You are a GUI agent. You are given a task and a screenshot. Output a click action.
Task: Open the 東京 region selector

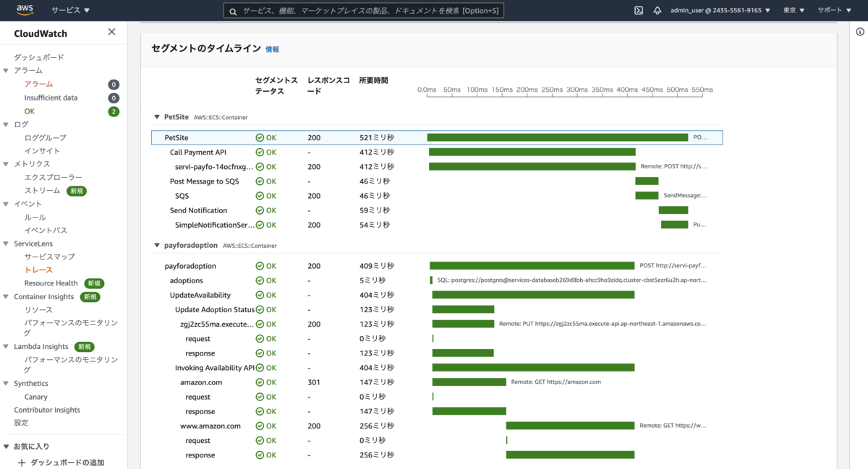[x=794, y=11]
